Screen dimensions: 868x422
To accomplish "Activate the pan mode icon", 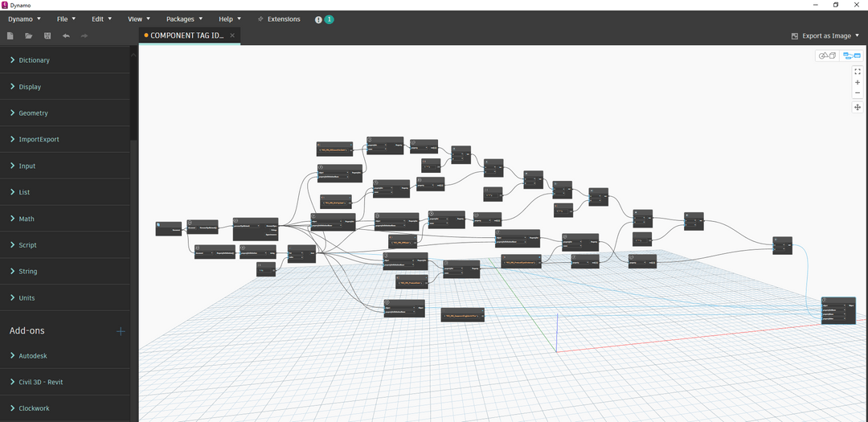I will 858,108.
